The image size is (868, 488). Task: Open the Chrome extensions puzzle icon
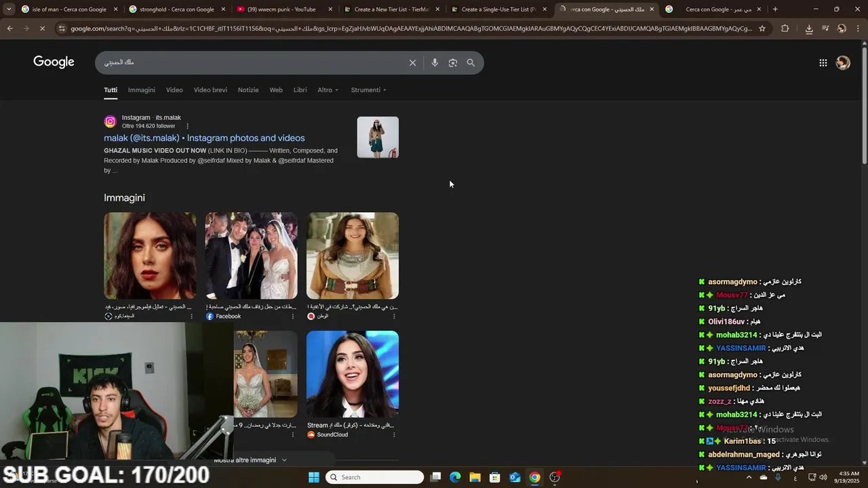pyautogui.click(x=785, y=28)
